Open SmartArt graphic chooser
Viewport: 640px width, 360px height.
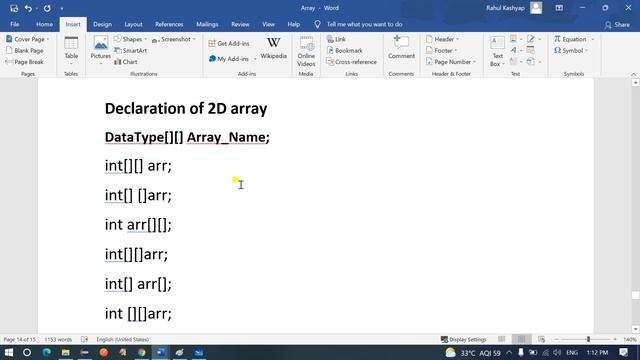(130, 51)
